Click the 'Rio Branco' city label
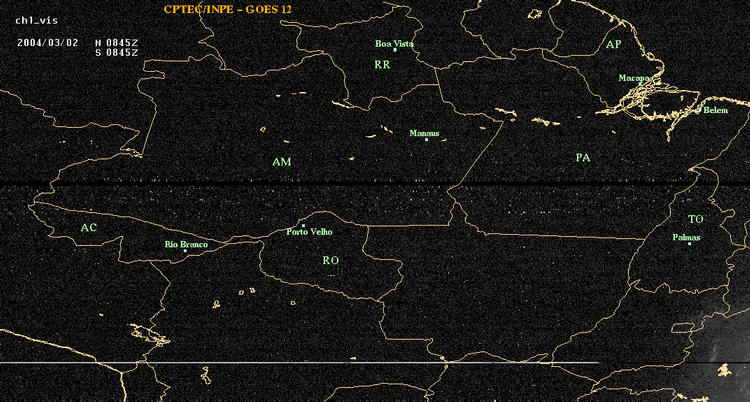Screen dimensions: 750x402 point(186,245)
